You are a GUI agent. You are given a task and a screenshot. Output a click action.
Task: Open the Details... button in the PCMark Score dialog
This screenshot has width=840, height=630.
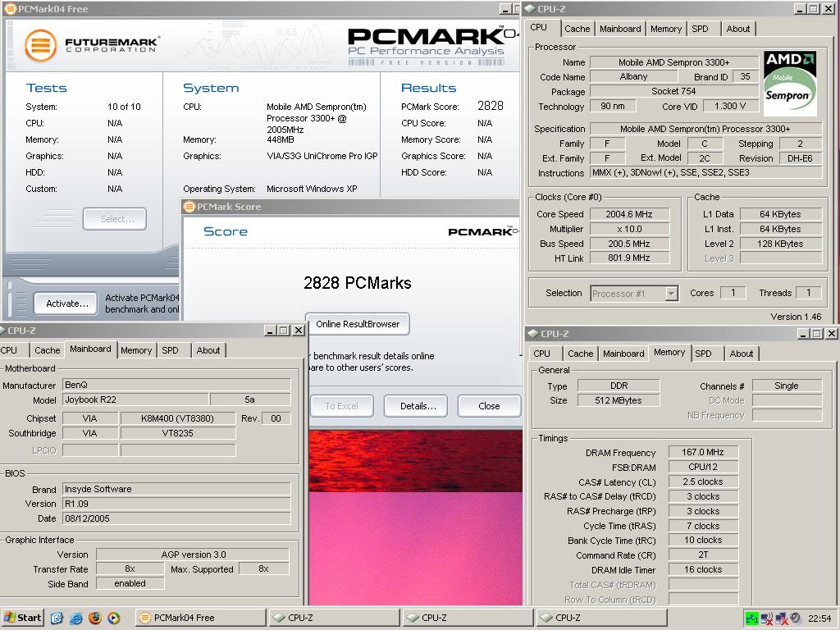[416, 406]
